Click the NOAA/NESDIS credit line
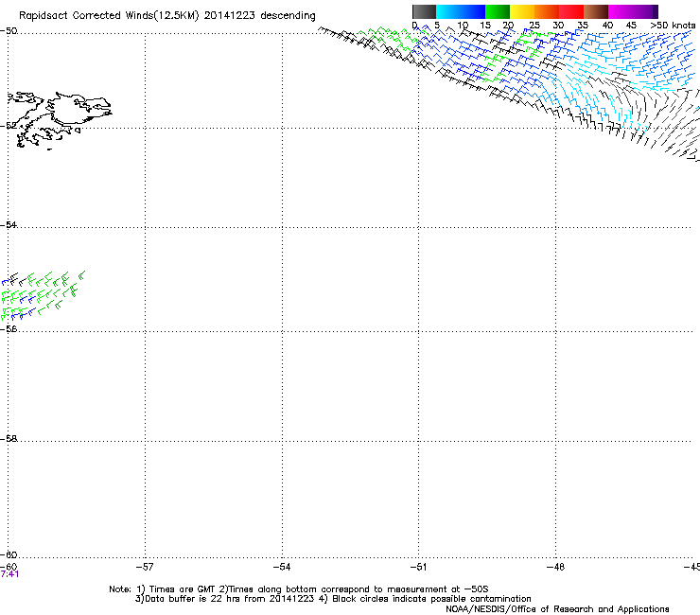 (557, 608)
